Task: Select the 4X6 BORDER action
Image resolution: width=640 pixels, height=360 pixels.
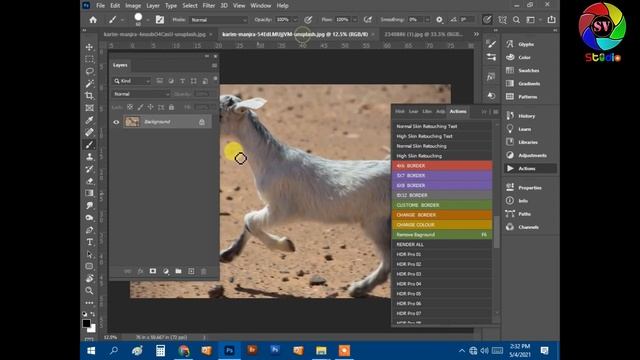Action: tap(442, 166)
